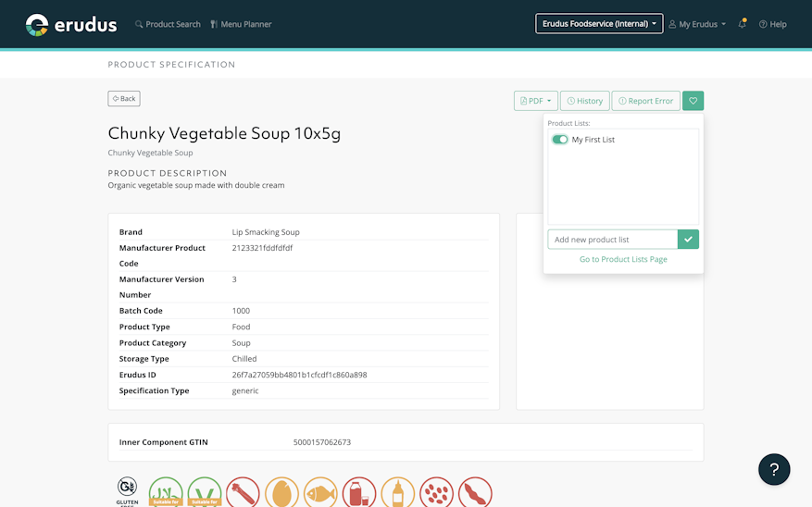
Task: Expand the My Erudus menu
Action: pyautogui.click(x=697, y=24)
